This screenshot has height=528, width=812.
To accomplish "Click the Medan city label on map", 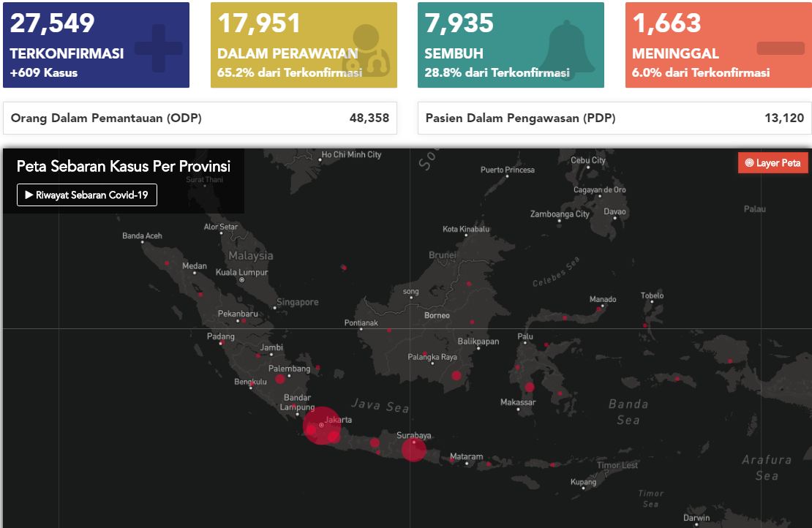I will 194,265.
